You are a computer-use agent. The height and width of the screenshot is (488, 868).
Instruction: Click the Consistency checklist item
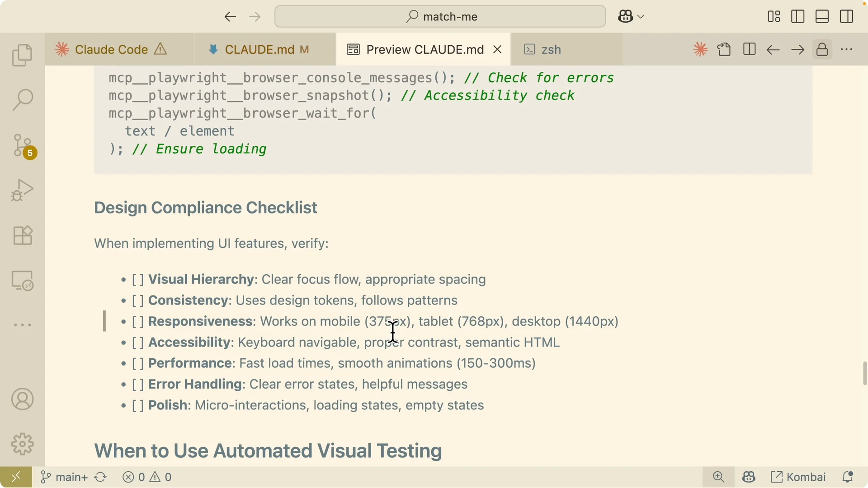tap(295, 300)
